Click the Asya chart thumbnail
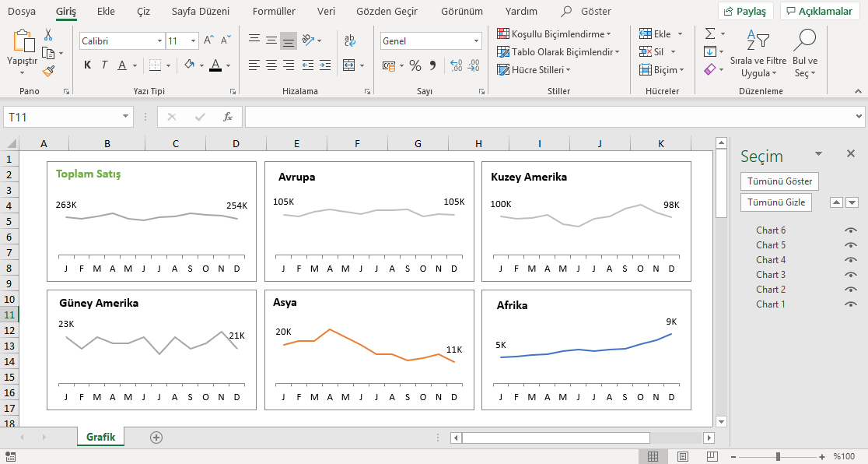The height and width of the screenshot is (464, 868). (369, 350)
